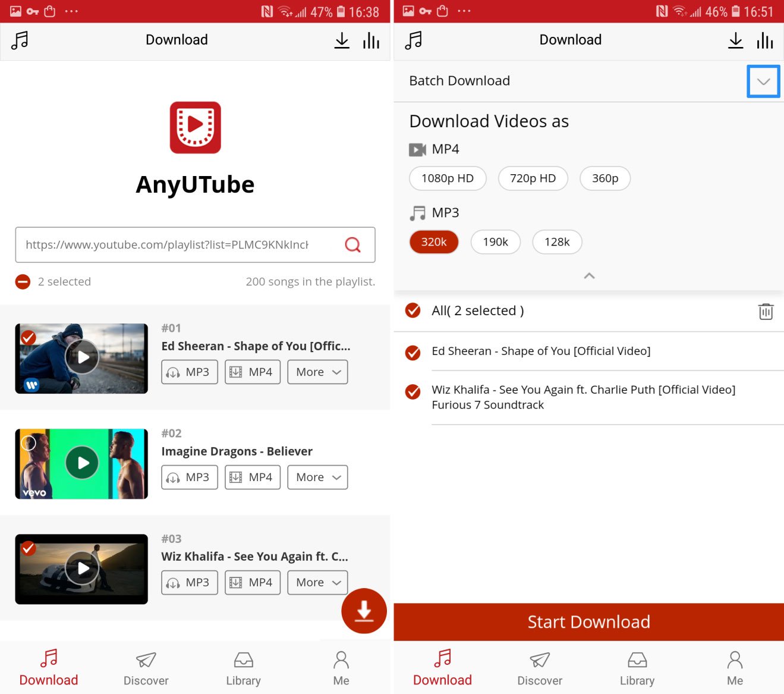Tap the search magnifier to fetch the playlist
Screen dimensions: 784x694
[x=353, y=244]
